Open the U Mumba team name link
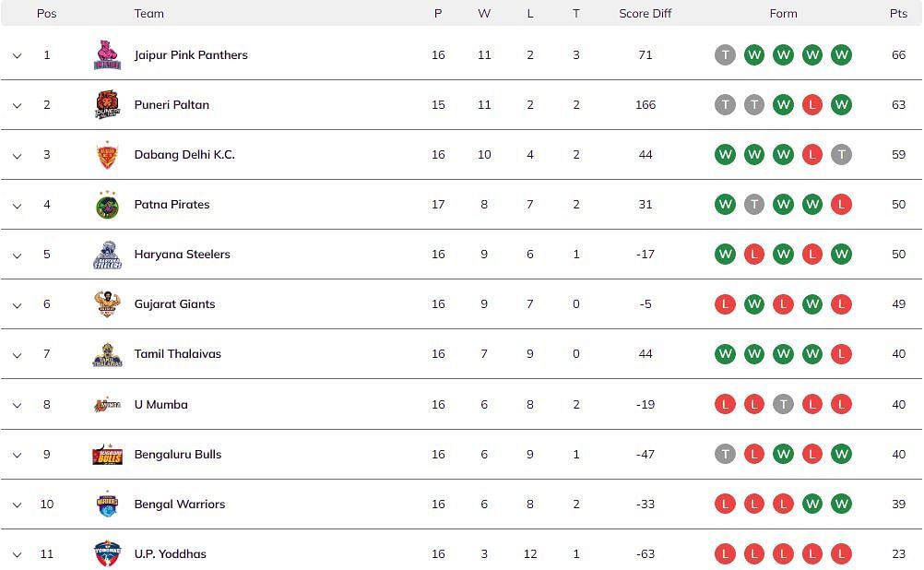 coord(161,404)
